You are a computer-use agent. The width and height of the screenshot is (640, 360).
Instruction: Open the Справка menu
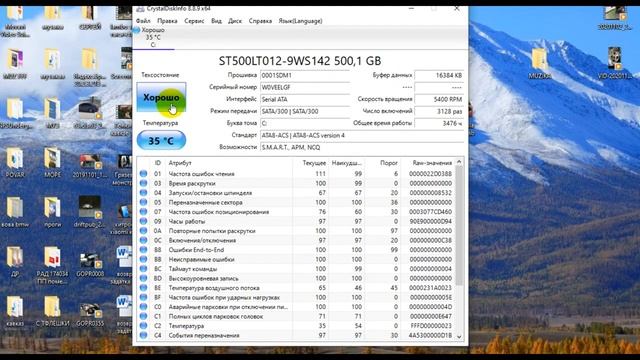point(260,21)
